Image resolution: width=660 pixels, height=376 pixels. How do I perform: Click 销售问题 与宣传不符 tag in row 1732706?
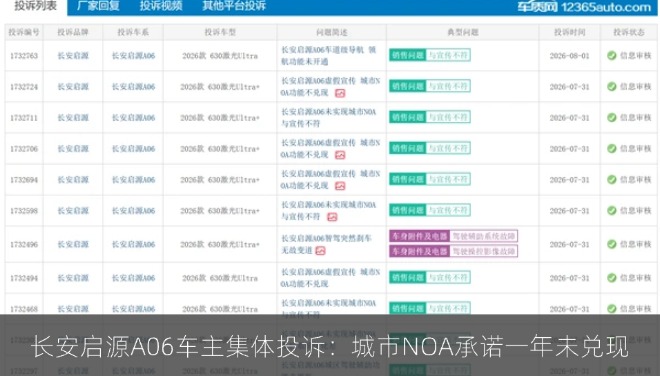point(430,148)
